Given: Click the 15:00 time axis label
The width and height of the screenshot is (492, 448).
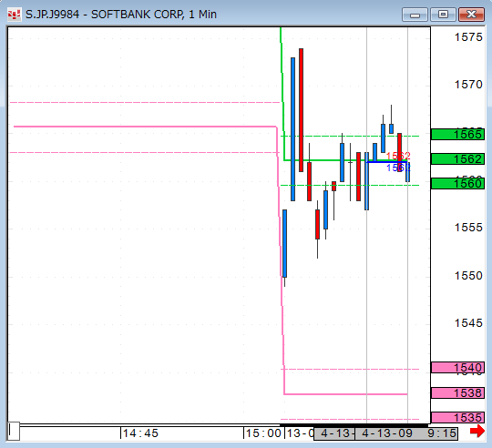Looking at the screenshot, I should coord(263,433).
